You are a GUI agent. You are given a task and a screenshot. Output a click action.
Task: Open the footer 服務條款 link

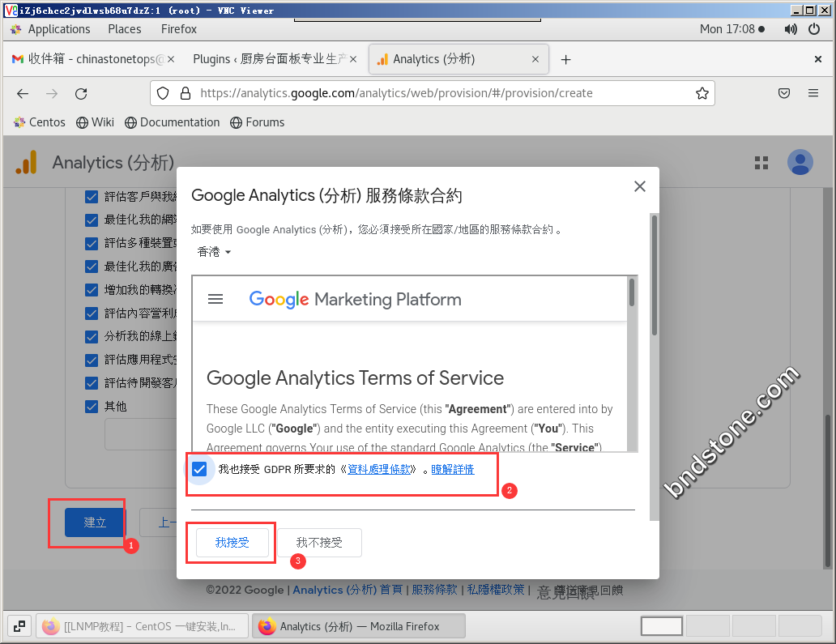tap(434, 590)
